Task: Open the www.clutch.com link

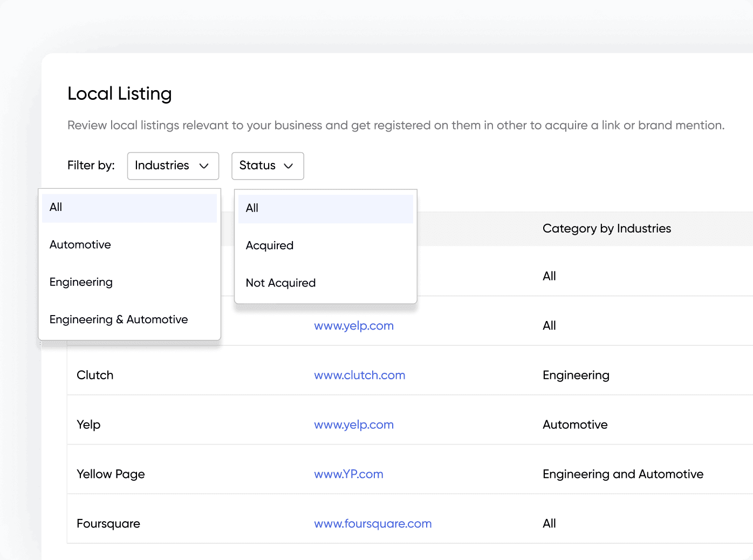Action: pyautogui.click(x=359, y=375)
